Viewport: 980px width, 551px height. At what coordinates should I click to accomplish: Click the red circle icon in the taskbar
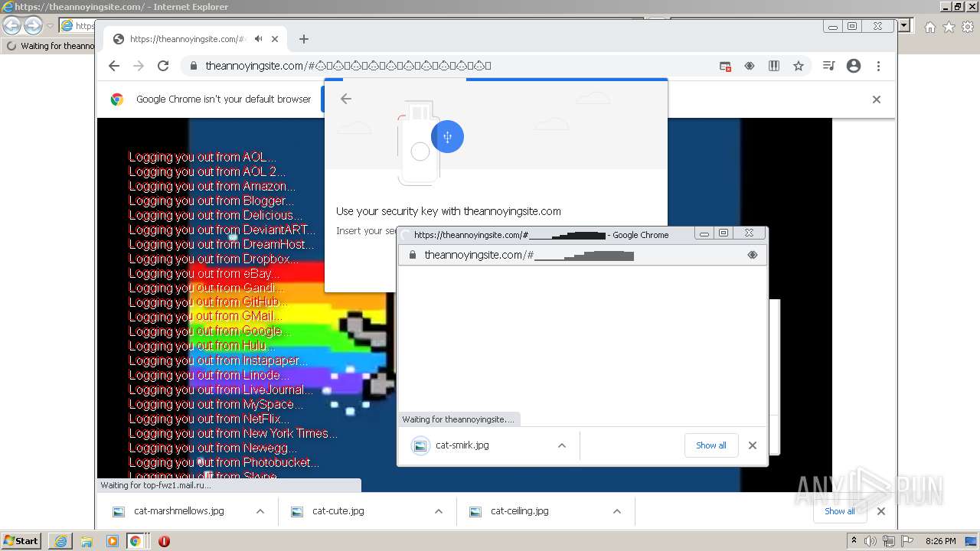(x=164, y=541)
